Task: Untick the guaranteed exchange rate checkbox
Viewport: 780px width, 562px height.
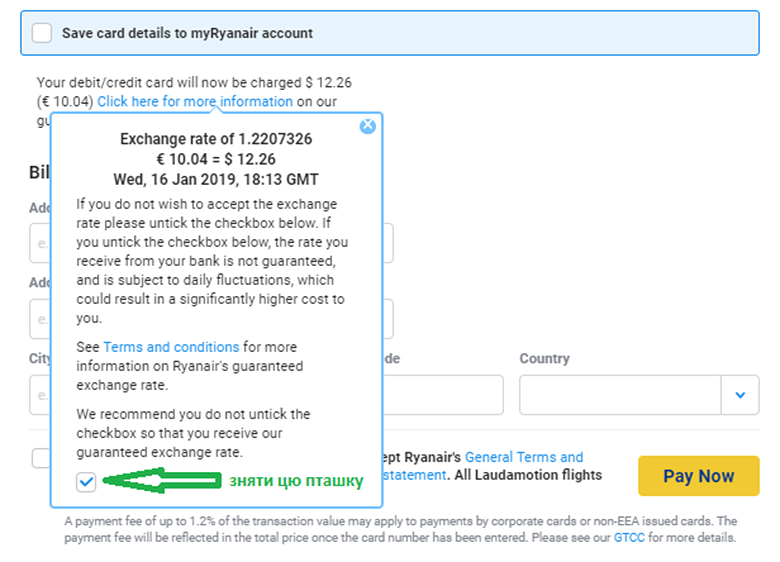Action: point(86,482)
